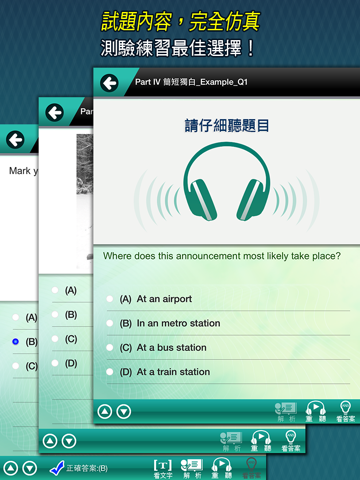Open 解析 explanation icon on front screen
This screenshot has height=480, width=360.
[286, 412]
